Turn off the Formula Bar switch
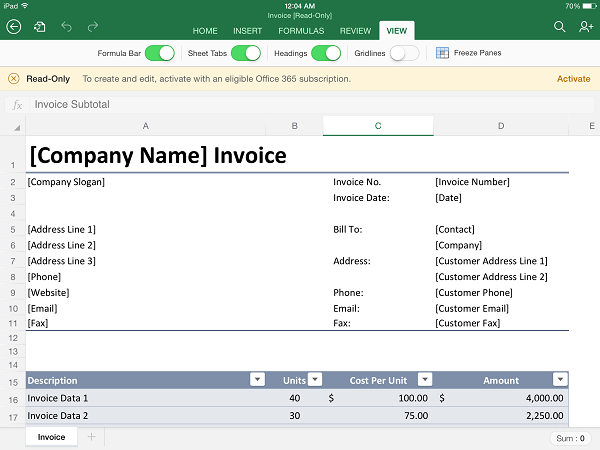600x450 pixels. tap(160, 53)
